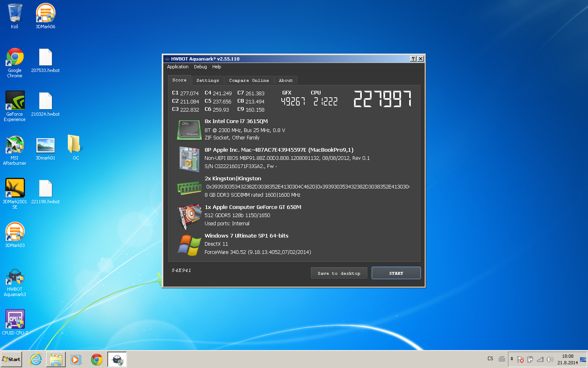Viewport: 588px width, 368px height.
Task: Click the Aquamark taskbar button
Action: click(x=117, y=359)
